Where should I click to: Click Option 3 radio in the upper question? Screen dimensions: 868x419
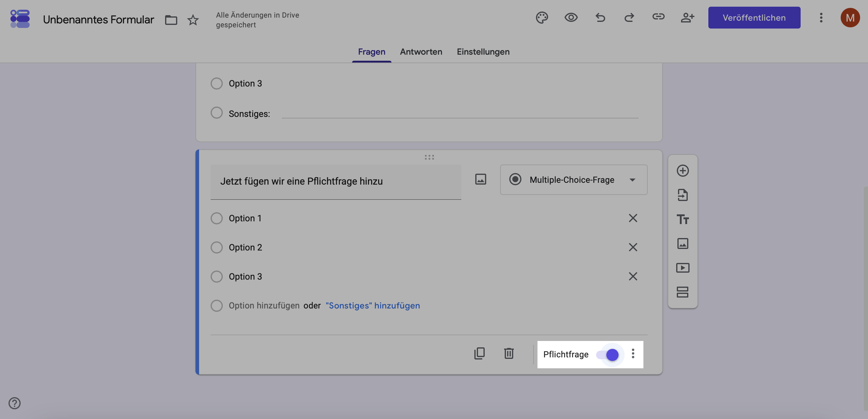pyautogui.click(x=217, y=83)
